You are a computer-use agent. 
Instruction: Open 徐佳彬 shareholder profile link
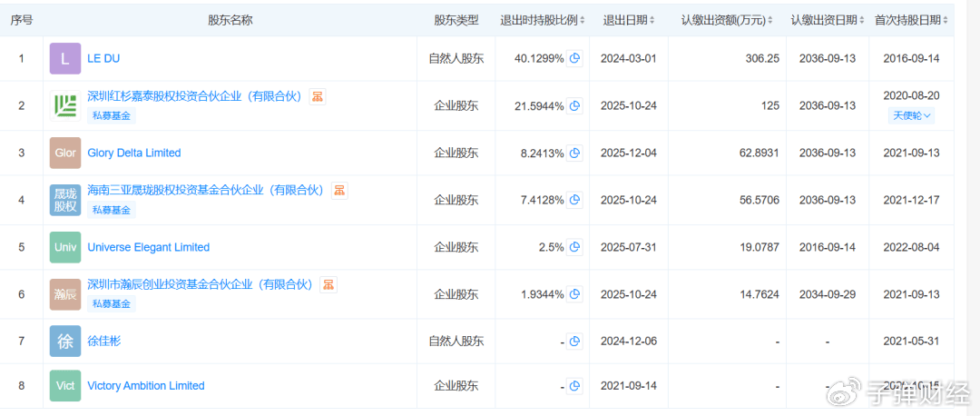103,342
